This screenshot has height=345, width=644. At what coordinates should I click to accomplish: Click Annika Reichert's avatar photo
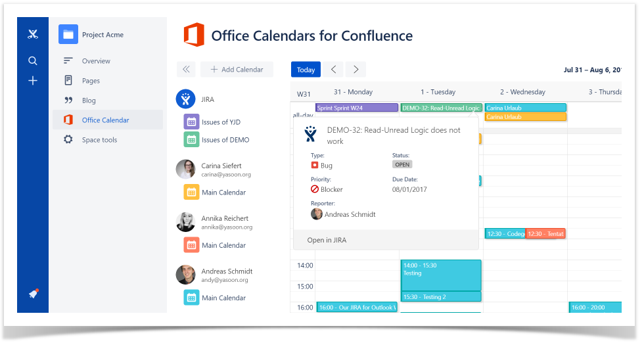tap(185, 222)
